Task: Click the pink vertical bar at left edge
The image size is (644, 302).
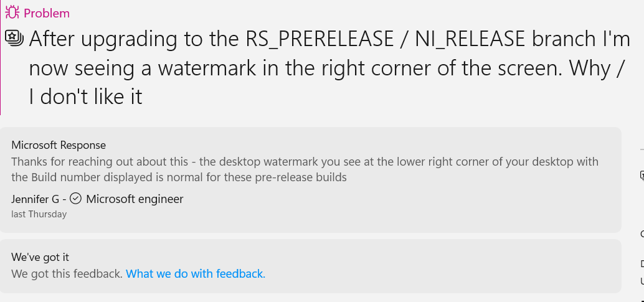Action: [x=1, y=57]
